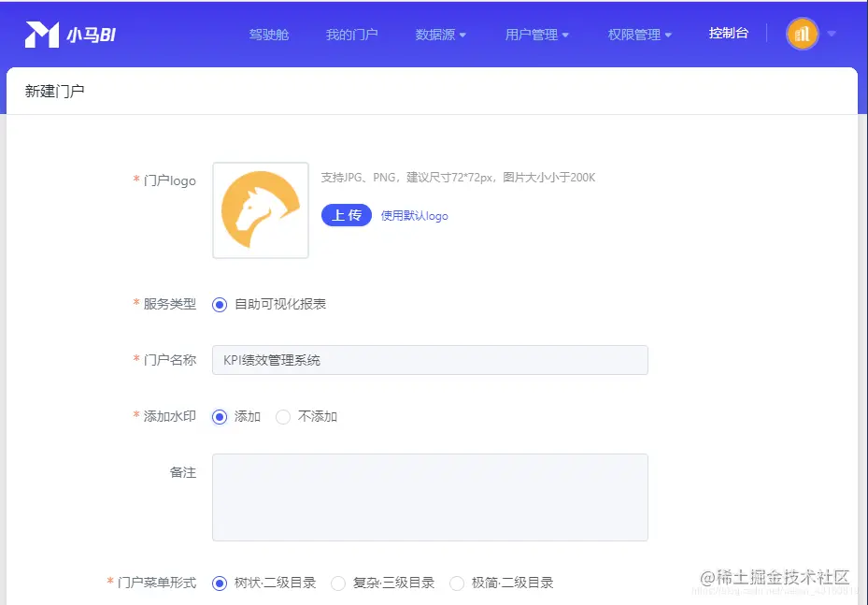
Task: Open the 用户管理 dropdown menu
Action: (x=536, y=34)
